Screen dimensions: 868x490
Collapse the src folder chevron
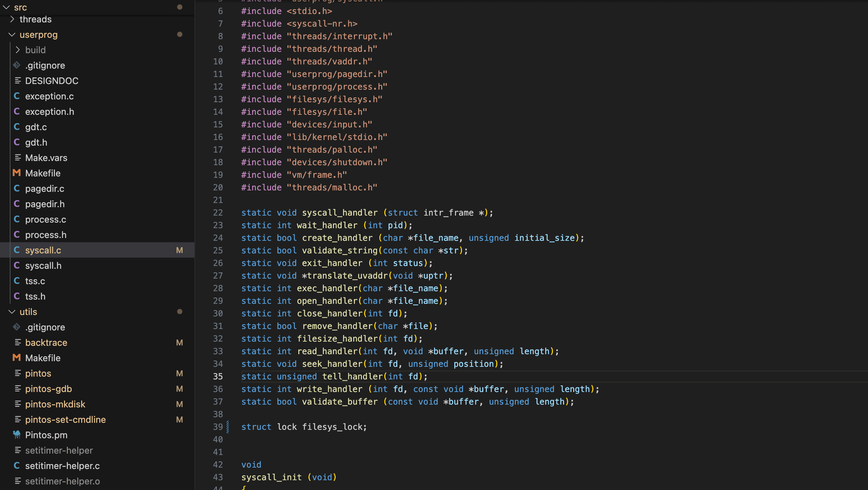tap(6, 7)
